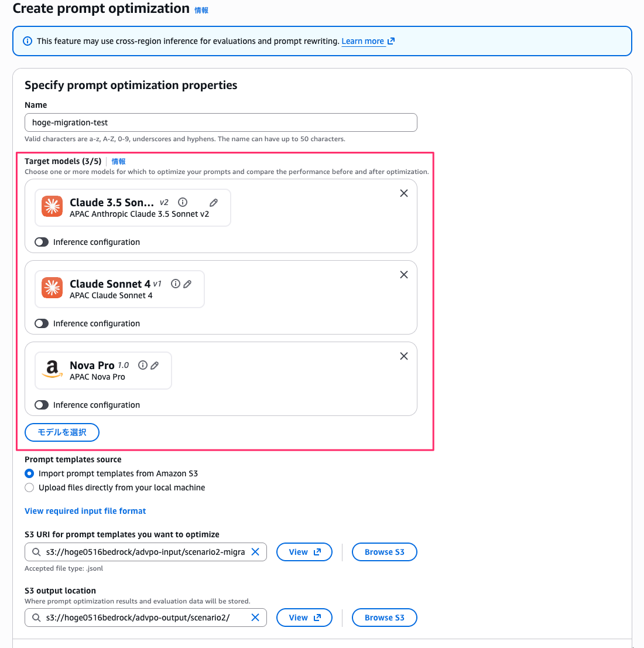This screenshot has width=644, height=648.
Task: Open the info icon beside Nova Pro
Action: click(142, 365)
